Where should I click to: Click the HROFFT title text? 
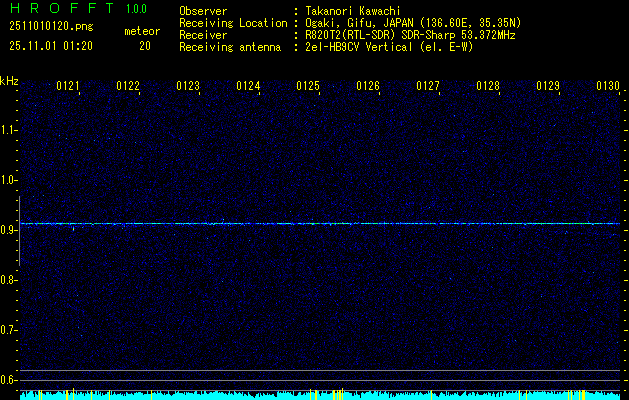coord(62,8)
